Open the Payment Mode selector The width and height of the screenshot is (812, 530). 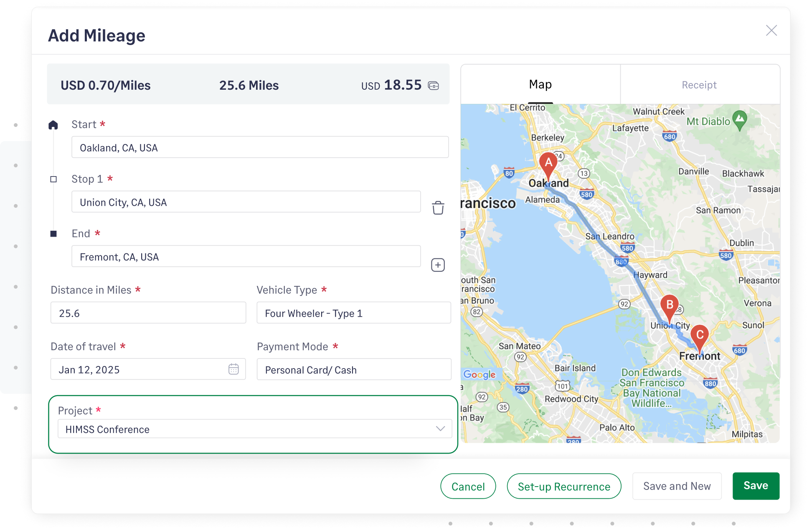(x=353, y=369)
